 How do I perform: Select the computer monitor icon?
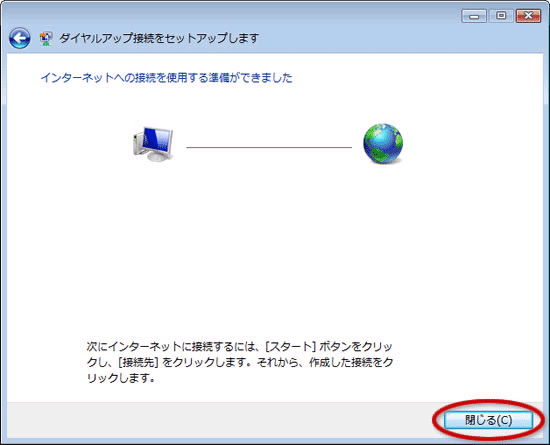click(x=153, y=144)
